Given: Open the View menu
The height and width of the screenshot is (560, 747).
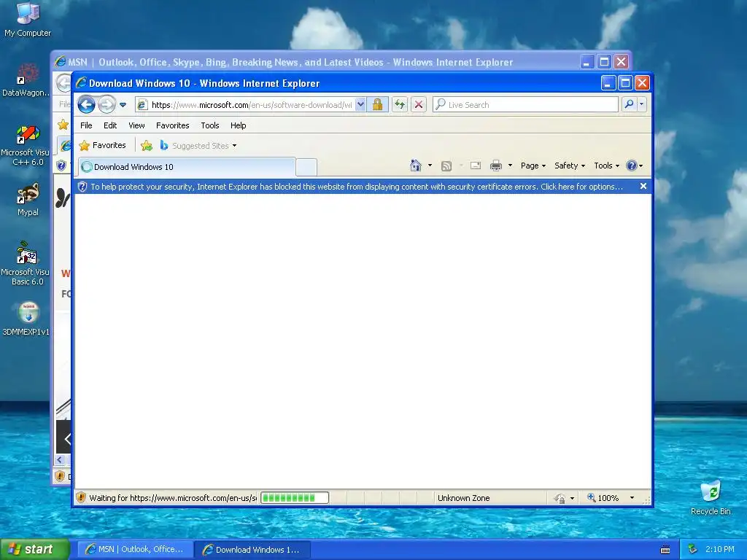Looking at the screenshot, I should [136, 125].
